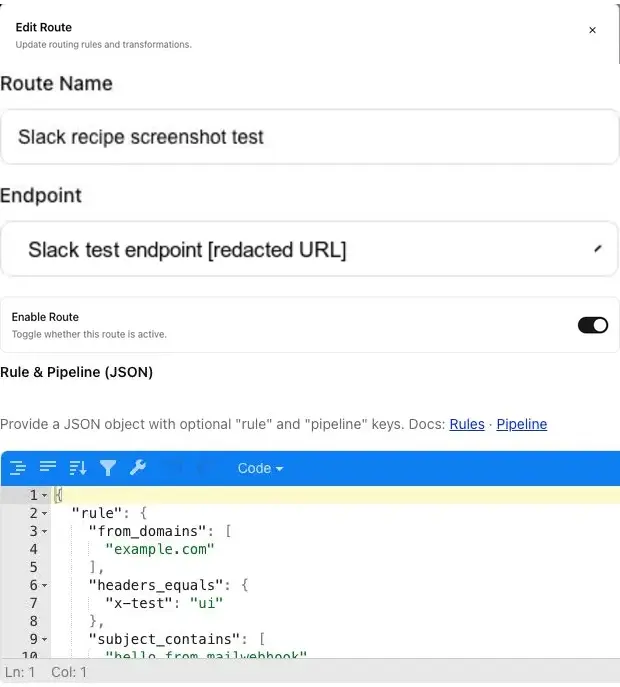Click the compact JSON icon in the toolbar
Image resolution: width=620 pixels, height=687 pixels.
[48, 467]
